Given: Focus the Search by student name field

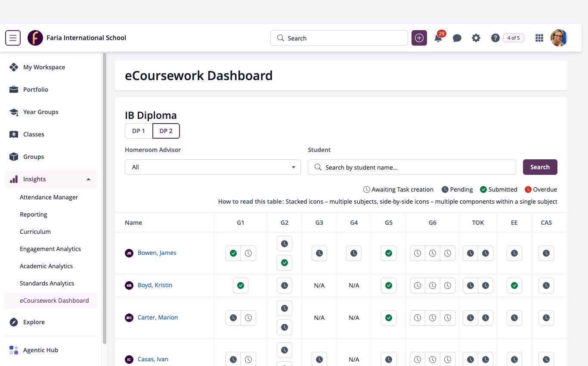Looking at the screenshot, I should pos(412,167).
